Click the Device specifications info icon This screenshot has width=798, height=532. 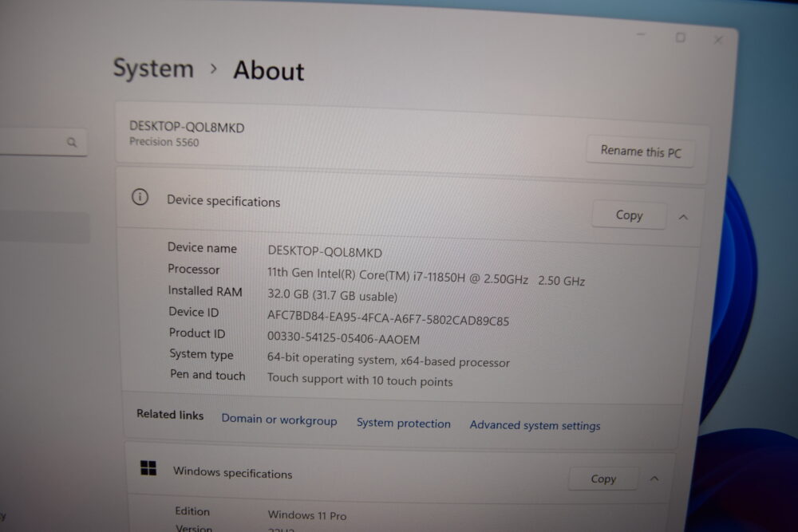click(x=140, y=197)
